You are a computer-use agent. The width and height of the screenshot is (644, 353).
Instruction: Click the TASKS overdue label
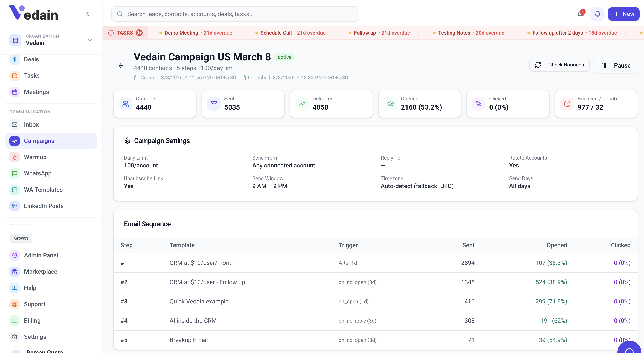pyautogui.click(x=125, y=33)
